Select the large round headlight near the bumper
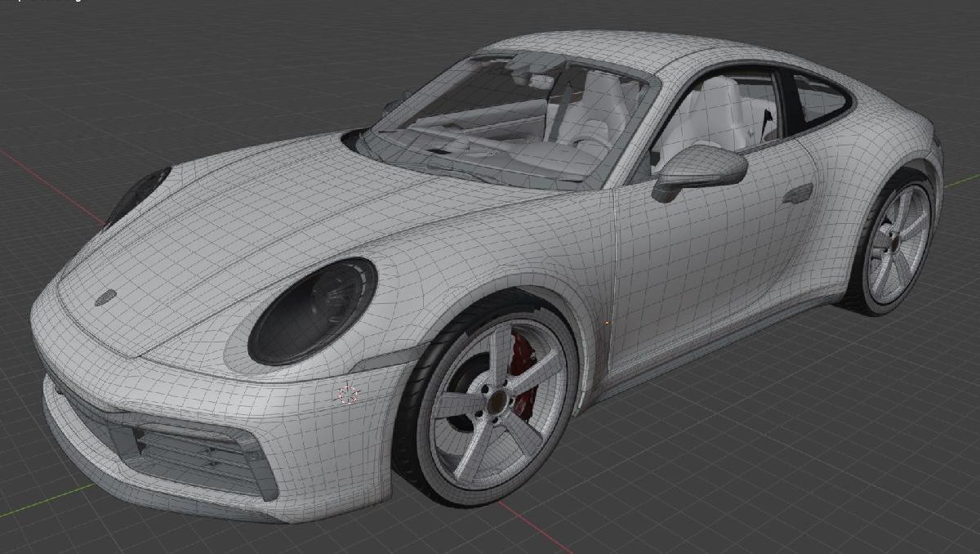This screenshot has width=980, height=554. pyautogui.click(x=312, y=311)
